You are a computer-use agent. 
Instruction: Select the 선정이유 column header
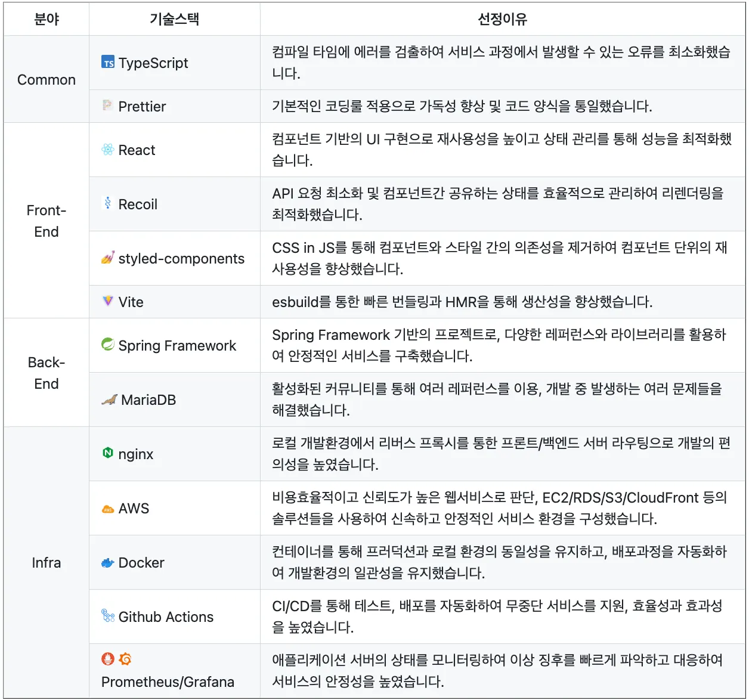pos(503,19)
